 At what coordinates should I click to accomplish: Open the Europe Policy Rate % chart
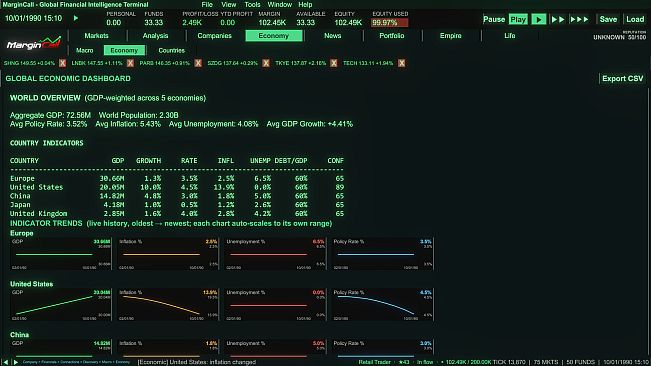pos(382,254)
